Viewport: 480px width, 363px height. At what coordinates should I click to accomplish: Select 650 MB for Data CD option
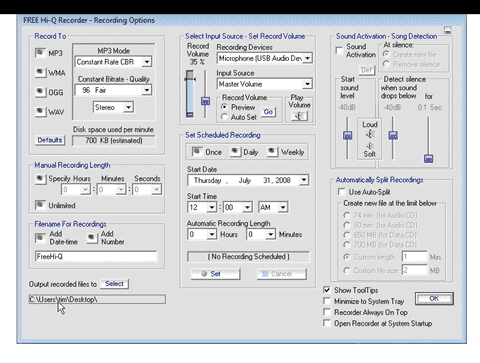click(347, 235)
